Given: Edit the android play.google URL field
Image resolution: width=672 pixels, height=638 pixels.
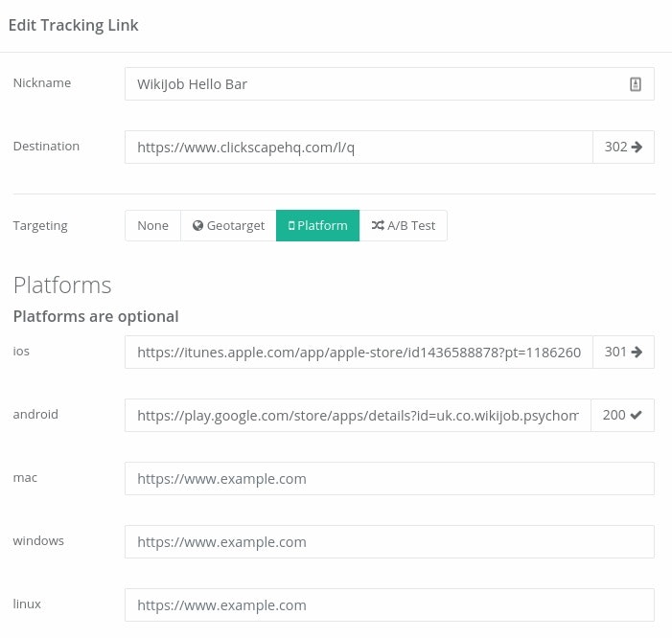Looking at the screenshot, I should 358,415.
